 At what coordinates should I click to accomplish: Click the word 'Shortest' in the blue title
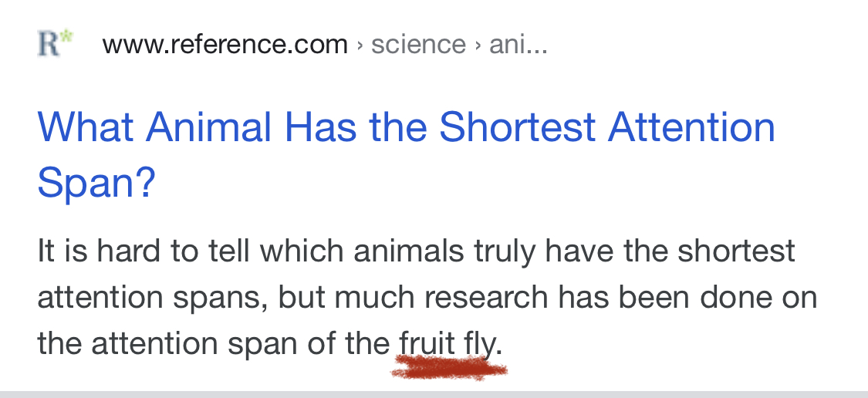point(517,127)
